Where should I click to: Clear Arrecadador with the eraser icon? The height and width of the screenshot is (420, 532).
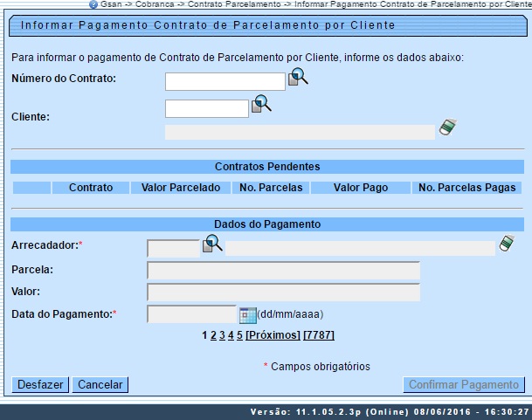[507, 244]
